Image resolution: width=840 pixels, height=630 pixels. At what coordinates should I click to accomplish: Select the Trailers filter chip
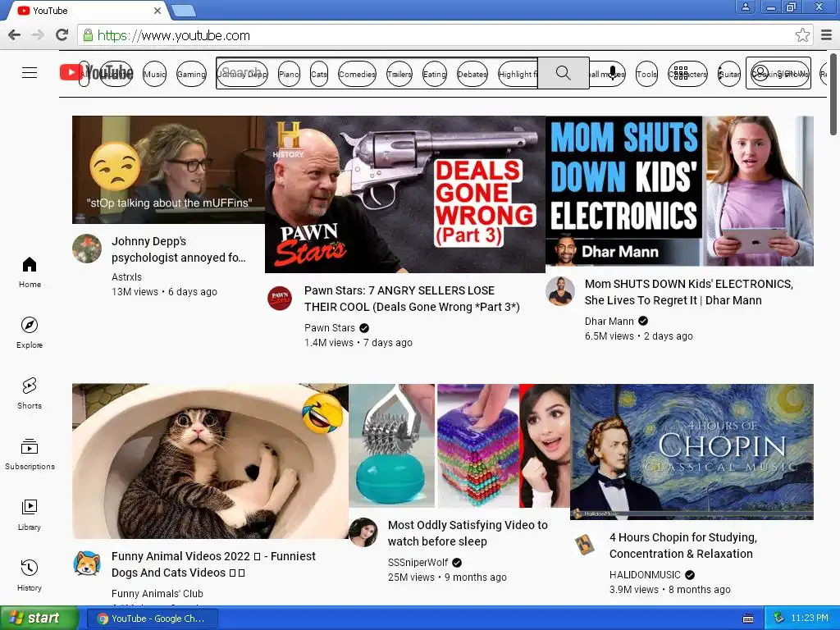(x=399, y=74)
